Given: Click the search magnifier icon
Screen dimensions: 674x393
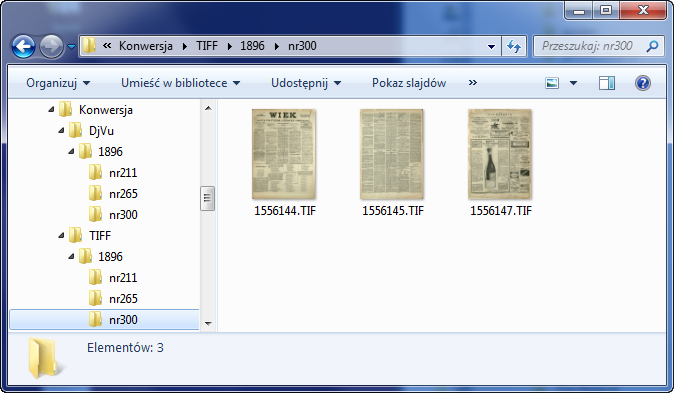Looking at the screenshot, I should click(653, 46).
